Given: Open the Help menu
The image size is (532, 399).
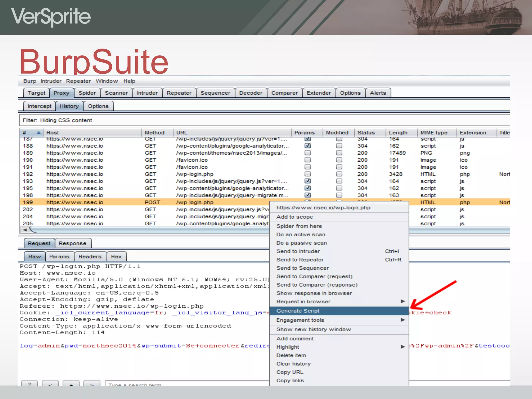Looking at the screenshot, I should (129, 81).
